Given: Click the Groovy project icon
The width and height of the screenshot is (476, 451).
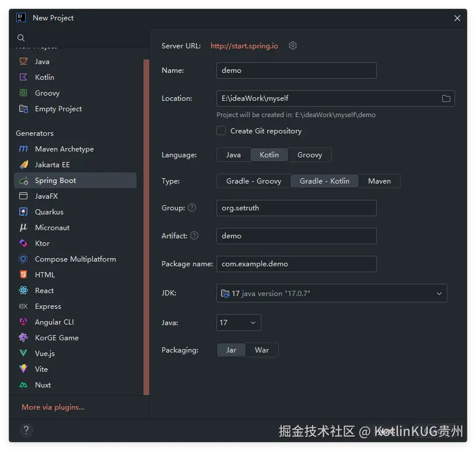Looking at the screenshot, I should (23, 93).
